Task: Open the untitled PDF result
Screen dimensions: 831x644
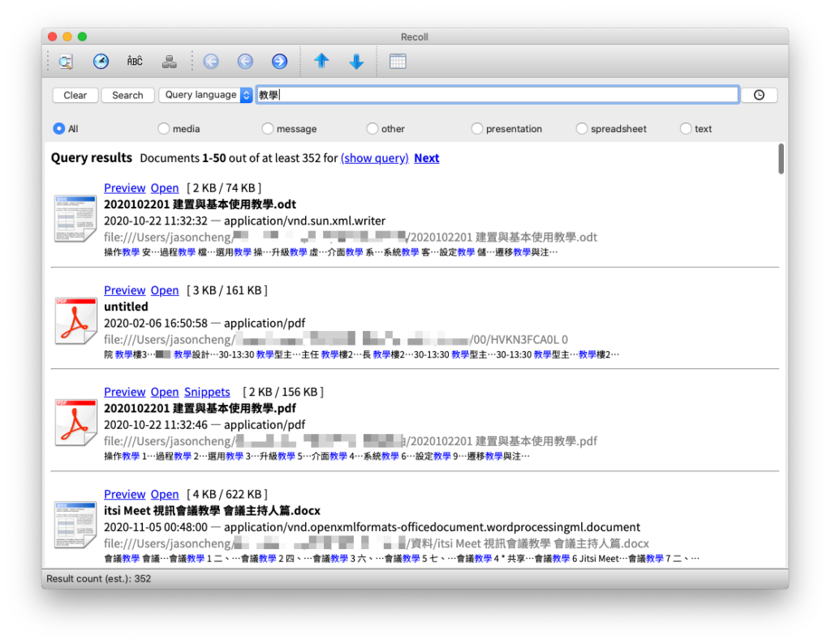Action: (x=165, y=290)
